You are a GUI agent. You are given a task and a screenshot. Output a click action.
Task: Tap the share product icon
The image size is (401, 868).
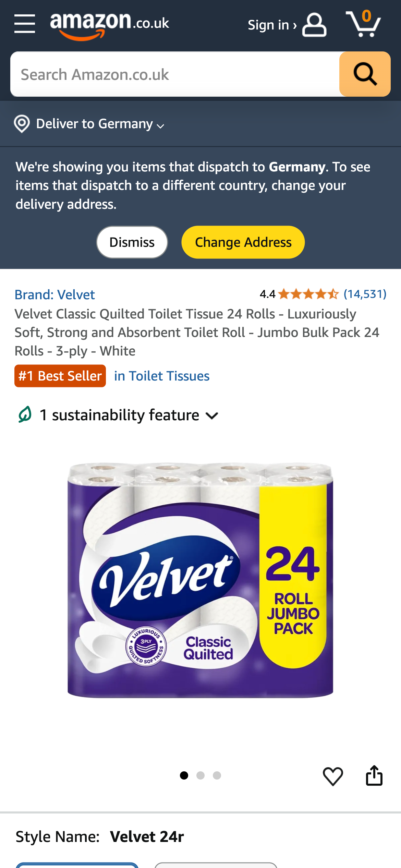point(374,775)
